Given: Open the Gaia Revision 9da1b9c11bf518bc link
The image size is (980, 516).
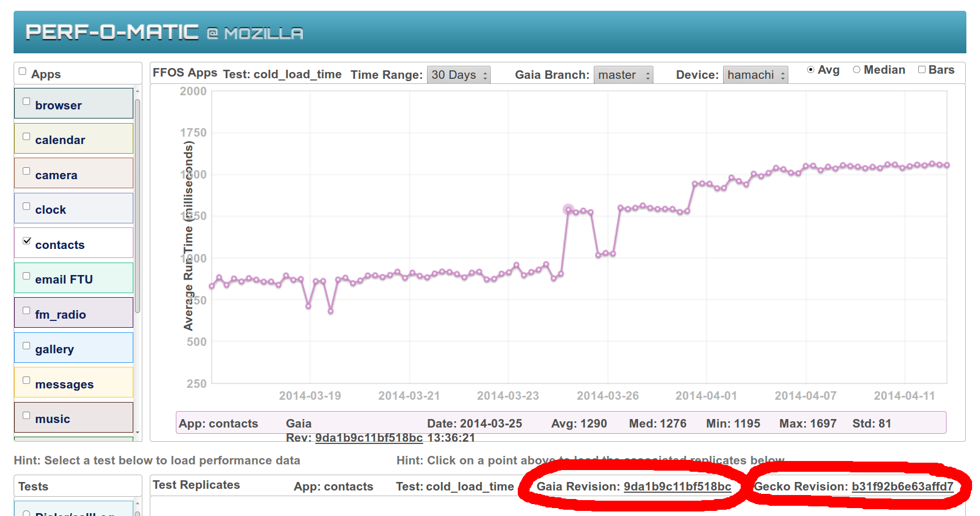Looking at the screenshot, I should [677, 487].
